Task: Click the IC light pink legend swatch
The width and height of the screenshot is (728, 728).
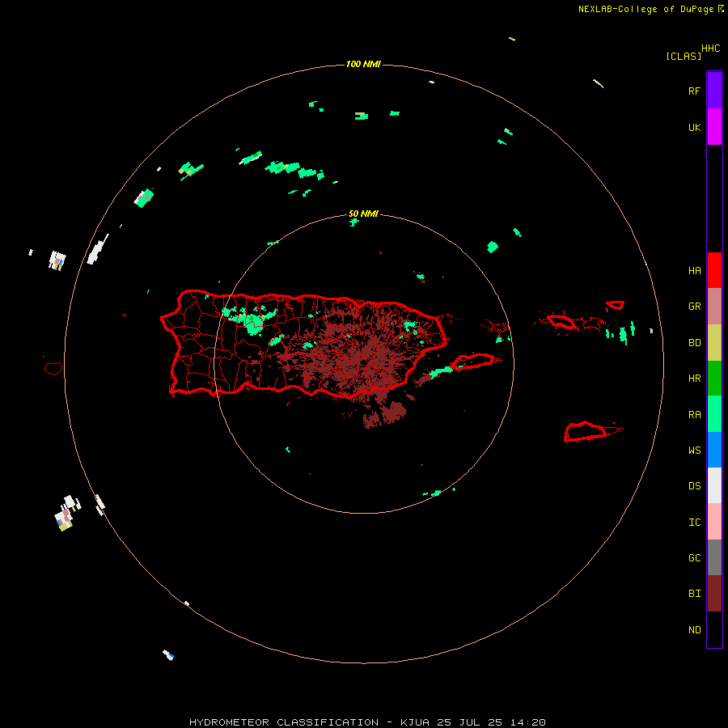Action: (x=714, y=522)
